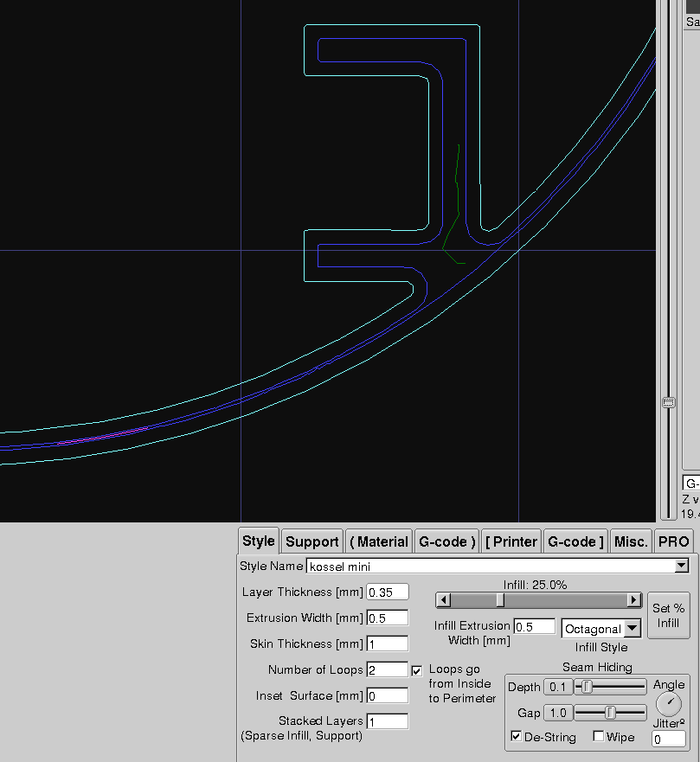Edit the Inset Surface field
This screenshot has height=762, width=700.
387,696
